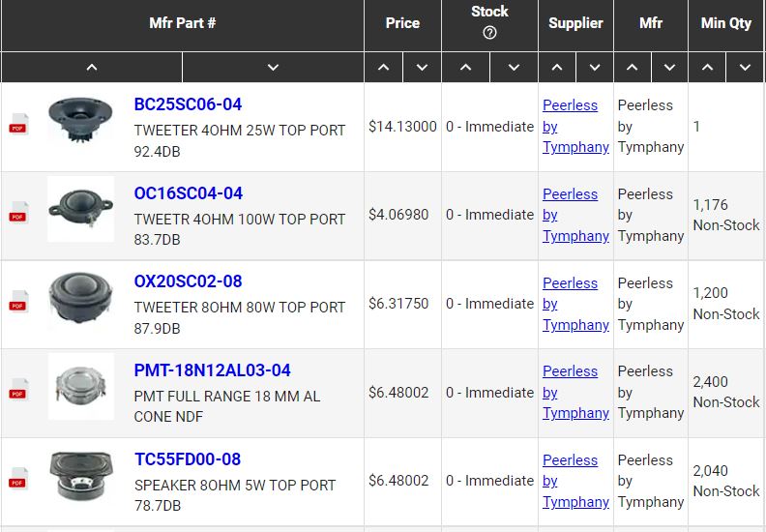Sort Price column descending

pos(422,68)
